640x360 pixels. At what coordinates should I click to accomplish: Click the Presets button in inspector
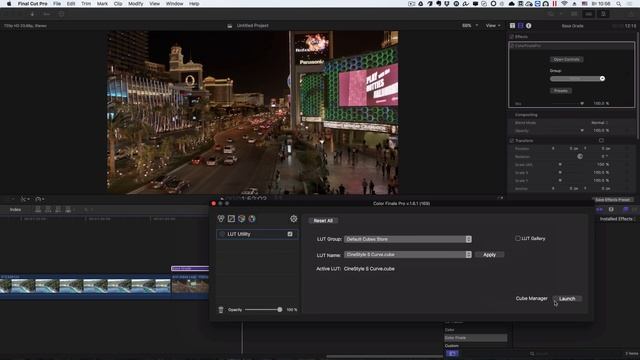[561, 91]
